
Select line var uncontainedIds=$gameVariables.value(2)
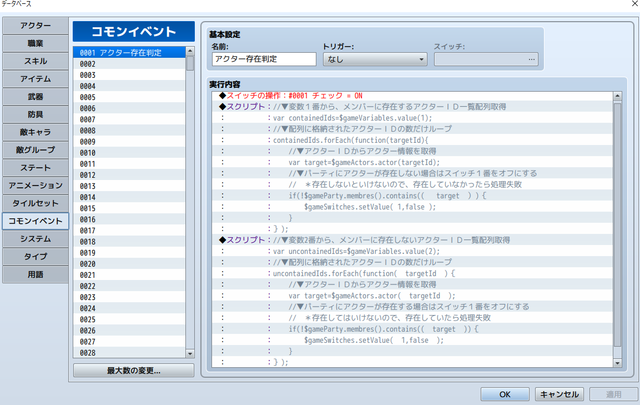[x=412, y=251]
